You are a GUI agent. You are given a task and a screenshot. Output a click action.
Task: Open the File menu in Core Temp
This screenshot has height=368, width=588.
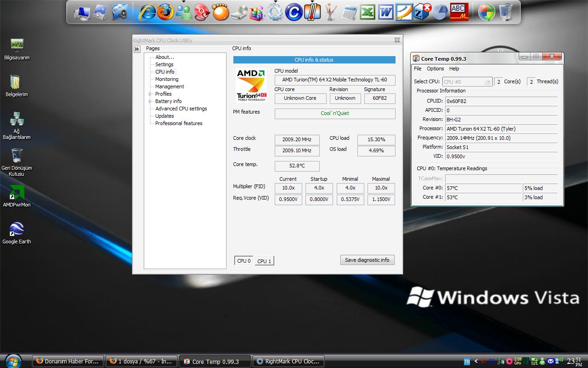tap(418, 69)
